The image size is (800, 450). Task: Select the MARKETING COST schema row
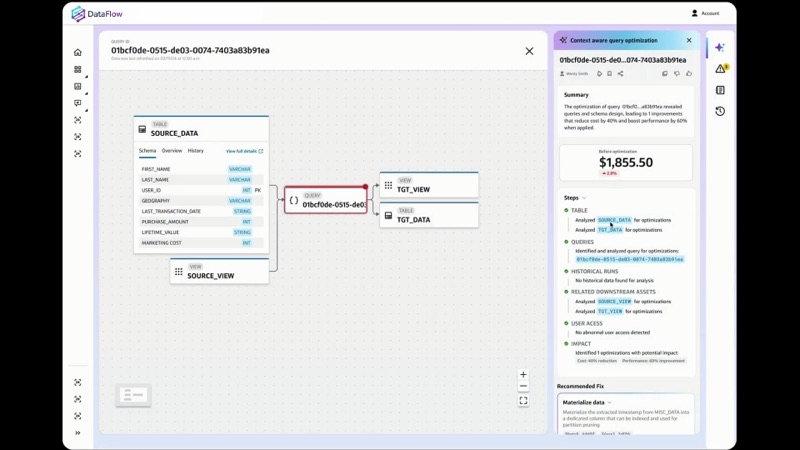point(202,243)
